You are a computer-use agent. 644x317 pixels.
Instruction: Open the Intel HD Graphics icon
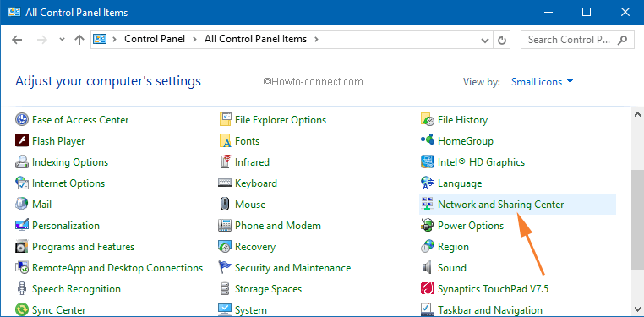(x=428, y=162)
